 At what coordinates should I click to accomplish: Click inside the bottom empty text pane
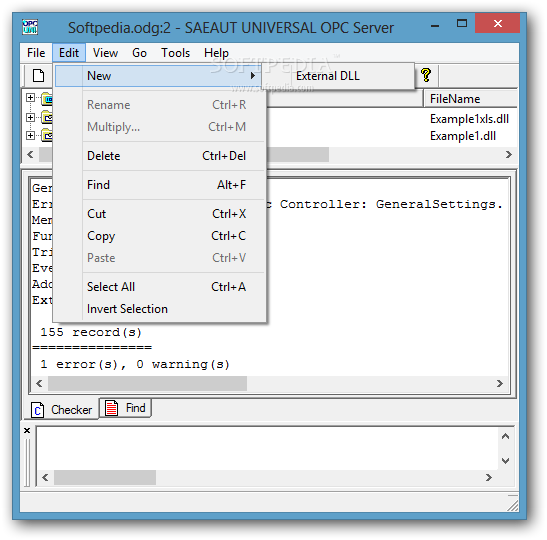point(267,449)
